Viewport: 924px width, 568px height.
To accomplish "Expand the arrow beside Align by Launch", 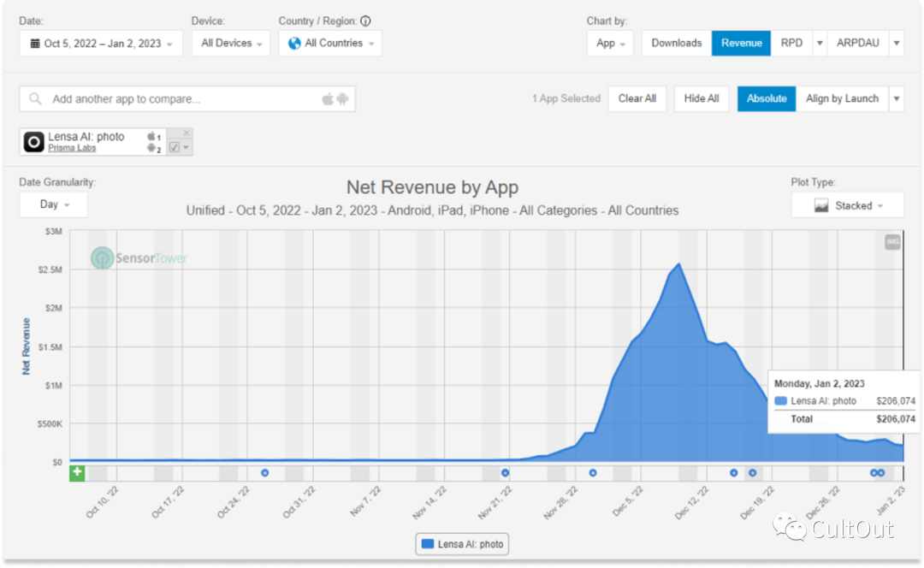I will (x=897, y=98).
